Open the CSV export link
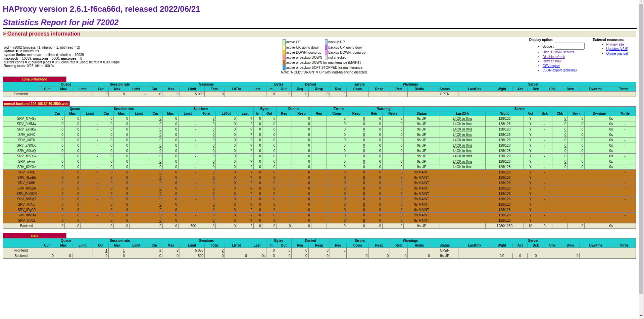 click(551, 66)
